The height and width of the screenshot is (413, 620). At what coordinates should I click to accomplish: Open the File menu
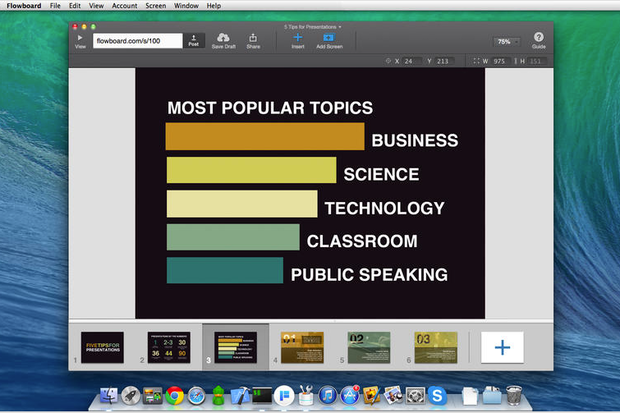55,6
